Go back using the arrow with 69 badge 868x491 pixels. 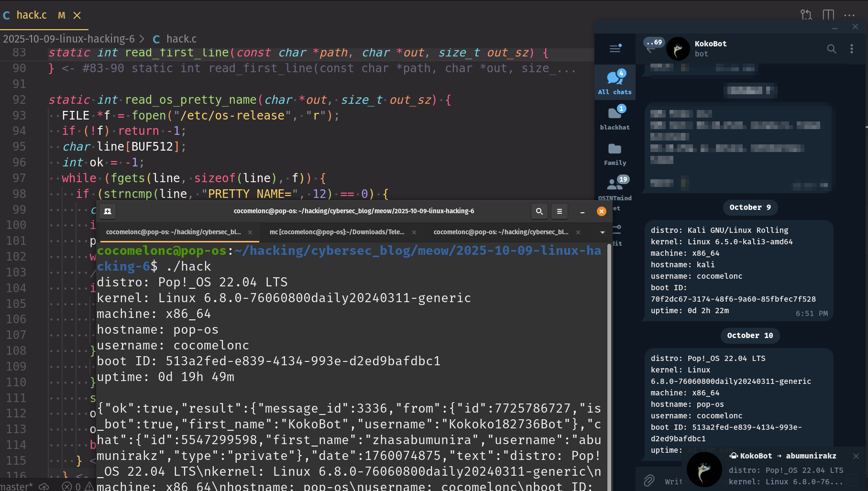click(x=651, y=48)
